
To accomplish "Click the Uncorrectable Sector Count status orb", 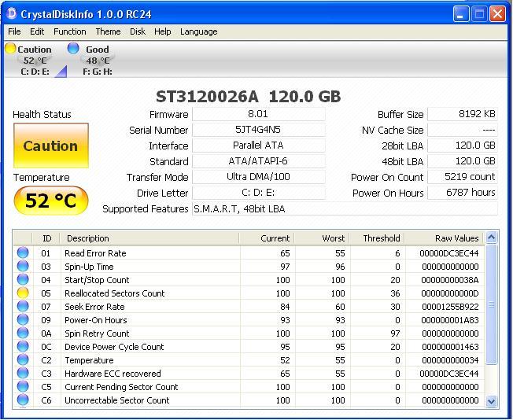I will (x=23, y=400).
